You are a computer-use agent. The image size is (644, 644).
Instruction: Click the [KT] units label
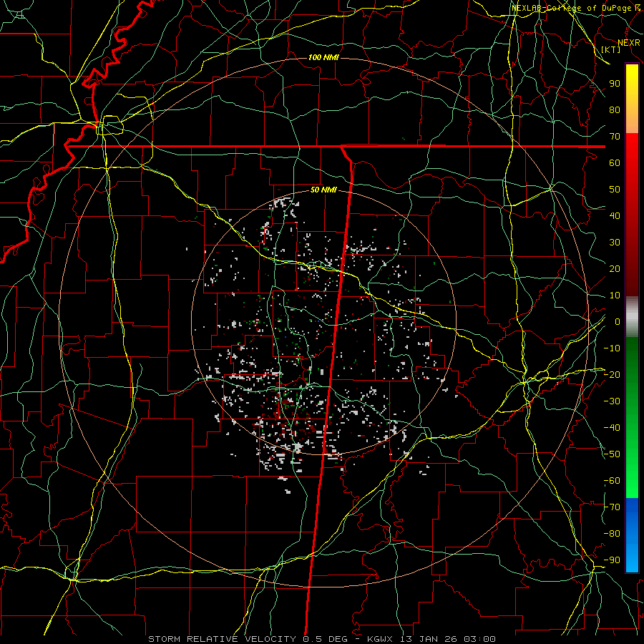click(611, 49)
